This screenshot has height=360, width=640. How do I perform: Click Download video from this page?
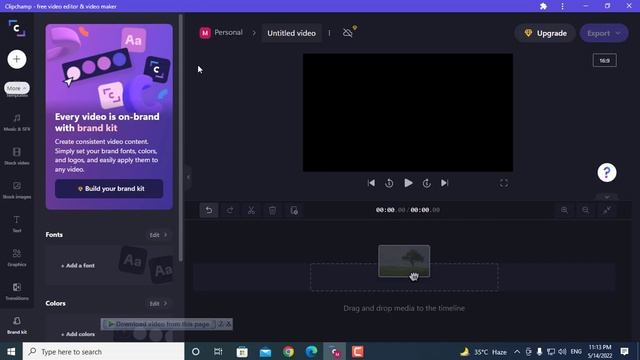[159, 324]
